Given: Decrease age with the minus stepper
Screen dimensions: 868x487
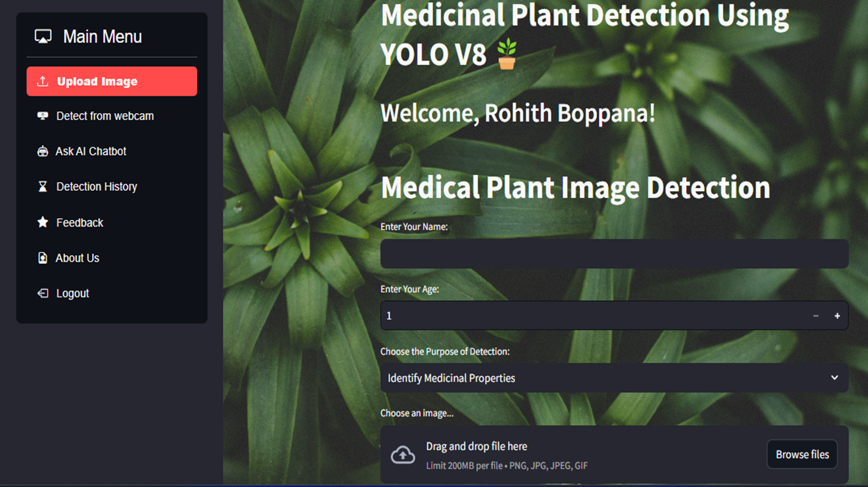Looking at the screenshot, I should pos(816,316).
